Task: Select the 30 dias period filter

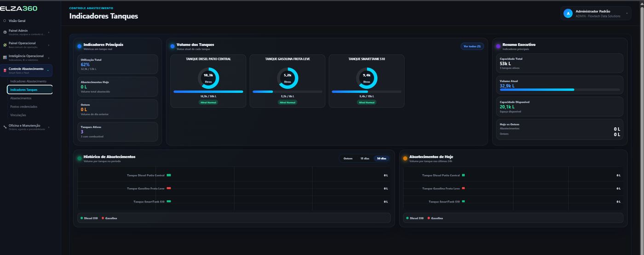Action: [381, 159]
